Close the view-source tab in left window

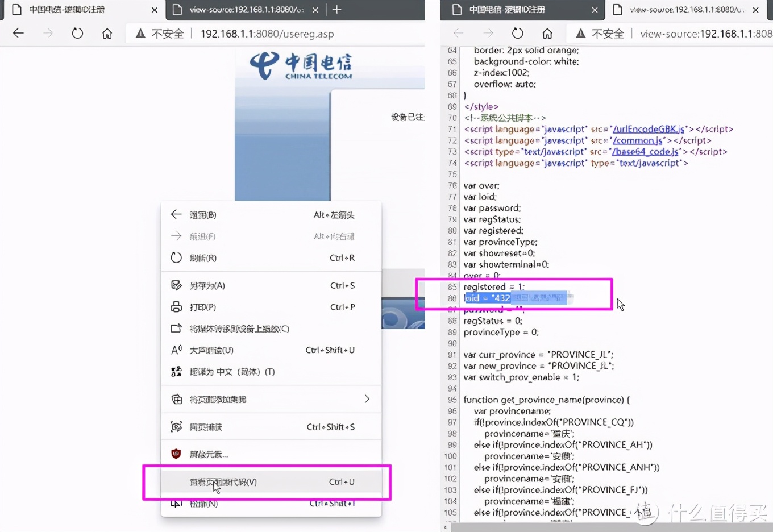pos(315,10)
